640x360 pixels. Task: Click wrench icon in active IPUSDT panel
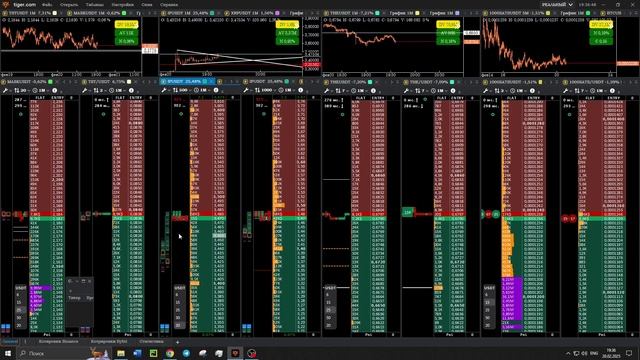164,90
